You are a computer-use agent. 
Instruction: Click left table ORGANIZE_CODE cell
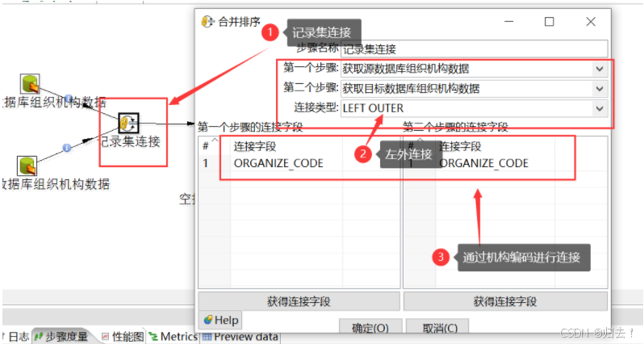tap(278, 163)
